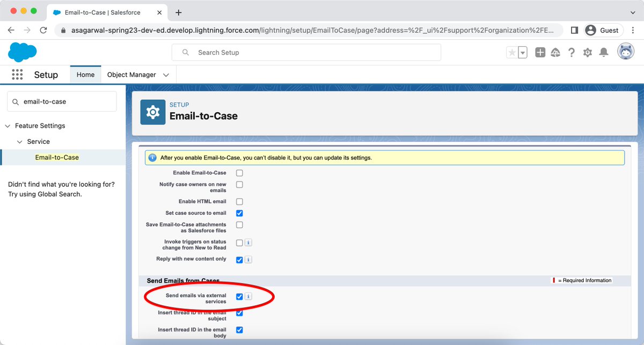Uncheck Insert thread ID in email subject
644x345 pixels.
point(239,313)
